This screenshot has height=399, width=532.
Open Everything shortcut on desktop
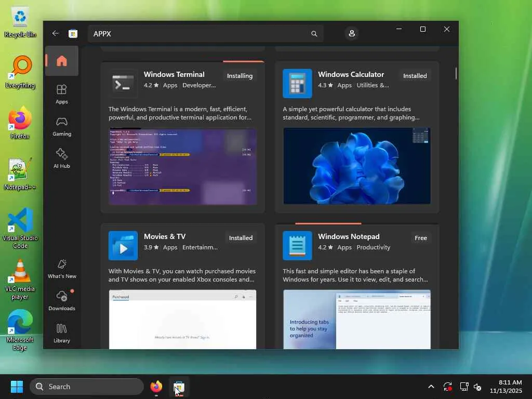pos(20,72)
